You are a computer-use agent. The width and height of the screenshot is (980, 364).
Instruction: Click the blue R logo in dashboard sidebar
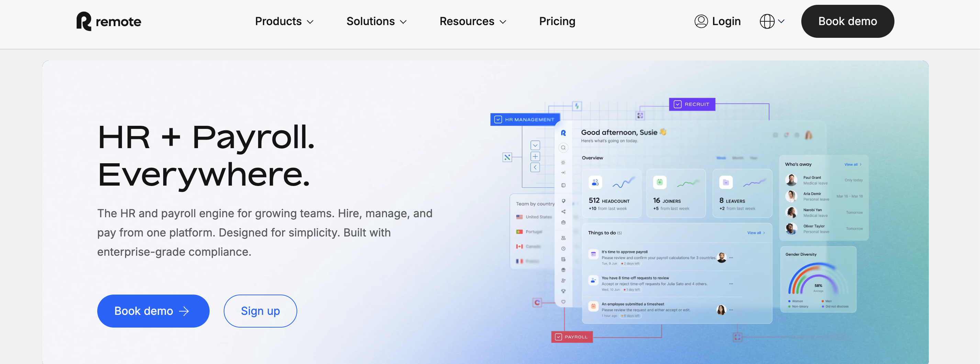coord(563,133)
